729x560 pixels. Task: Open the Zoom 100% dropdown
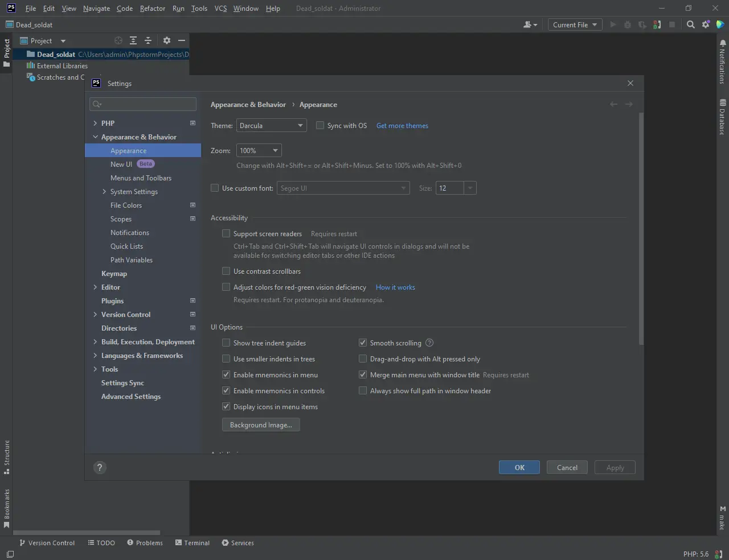[x=259, y=151]
